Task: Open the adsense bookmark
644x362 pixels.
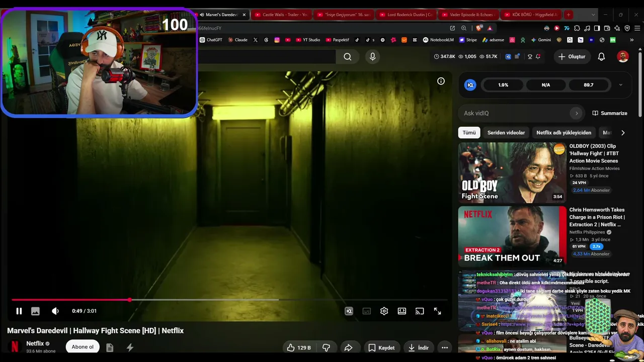Action: pyautogui.click(x=493, y=40)
